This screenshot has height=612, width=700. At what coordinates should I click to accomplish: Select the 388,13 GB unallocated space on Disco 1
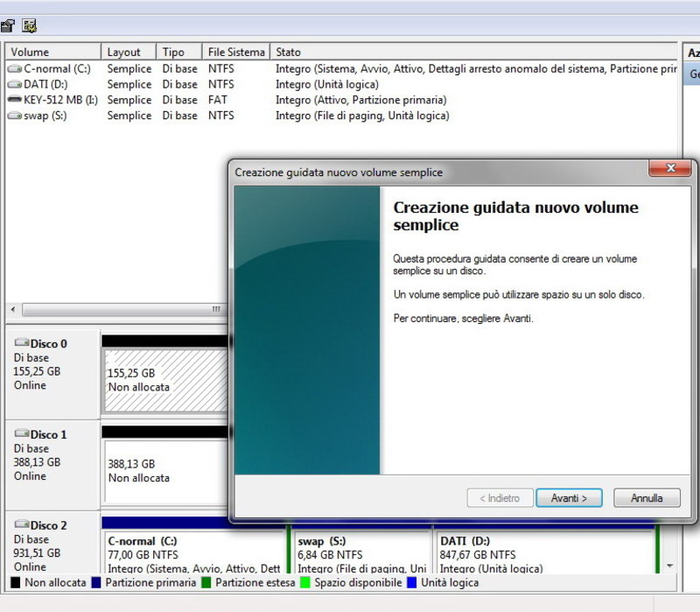[x=166, y=471]
